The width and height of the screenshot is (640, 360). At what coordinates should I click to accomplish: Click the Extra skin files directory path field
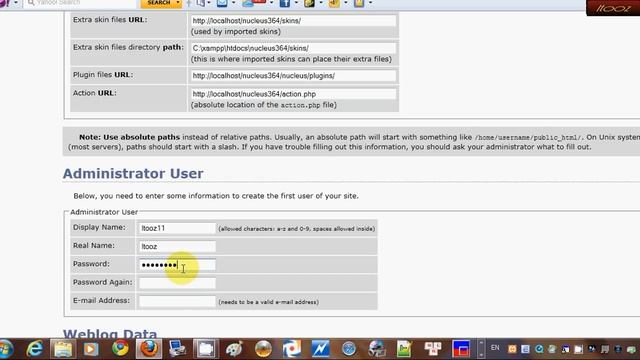tap(293, 48)
